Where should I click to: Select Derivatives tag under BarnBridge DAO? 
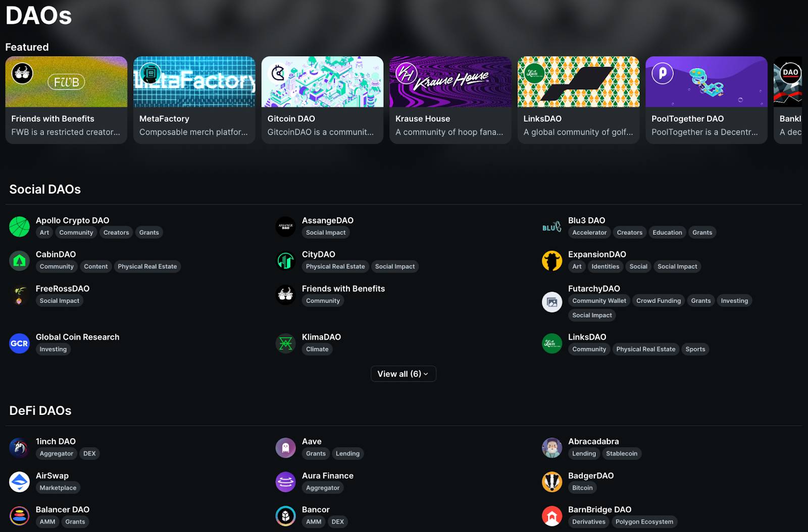589,522
